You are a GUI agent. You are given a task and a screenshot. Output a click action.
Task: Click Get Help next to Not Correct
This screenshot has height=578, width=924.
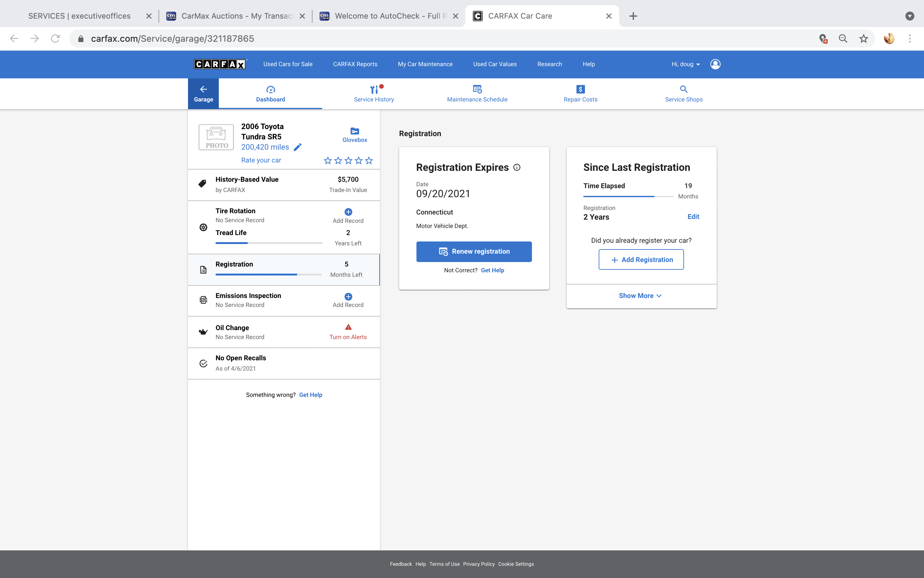[492, 270]
